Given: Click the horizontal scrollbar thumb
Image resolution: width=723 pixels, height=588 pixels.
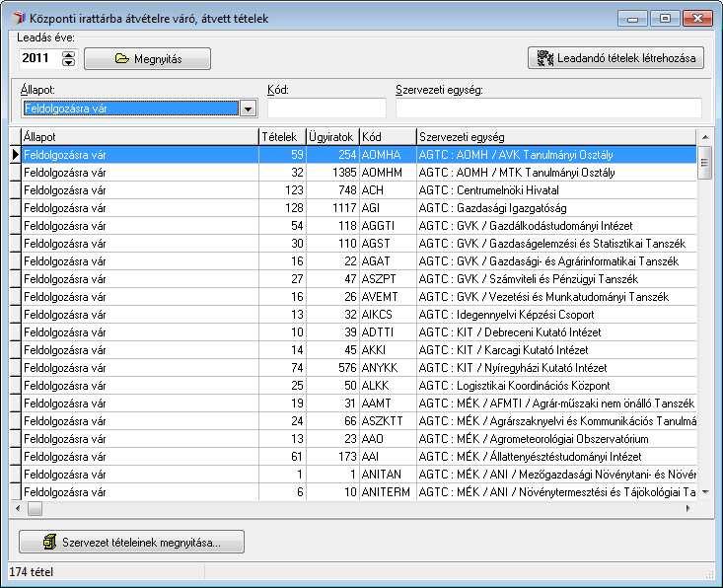Looking at the screenshot, I should pyautogui.click(x=35, y=508).
